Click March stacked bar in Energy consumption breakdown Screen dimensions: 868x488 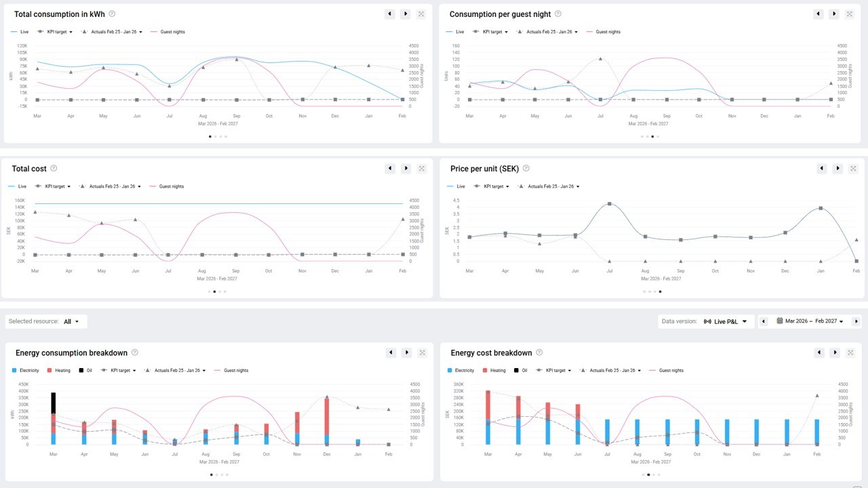point(53,418)
